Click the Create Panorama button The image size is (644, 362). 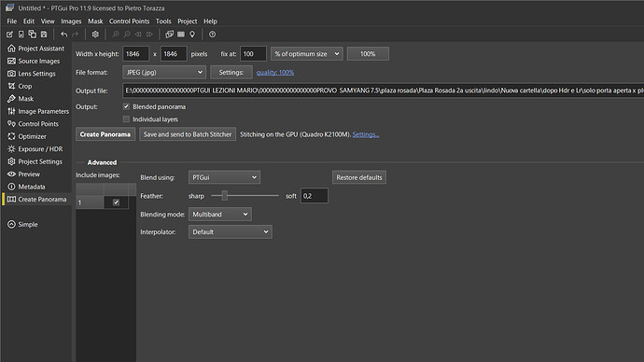pos(105,134)
